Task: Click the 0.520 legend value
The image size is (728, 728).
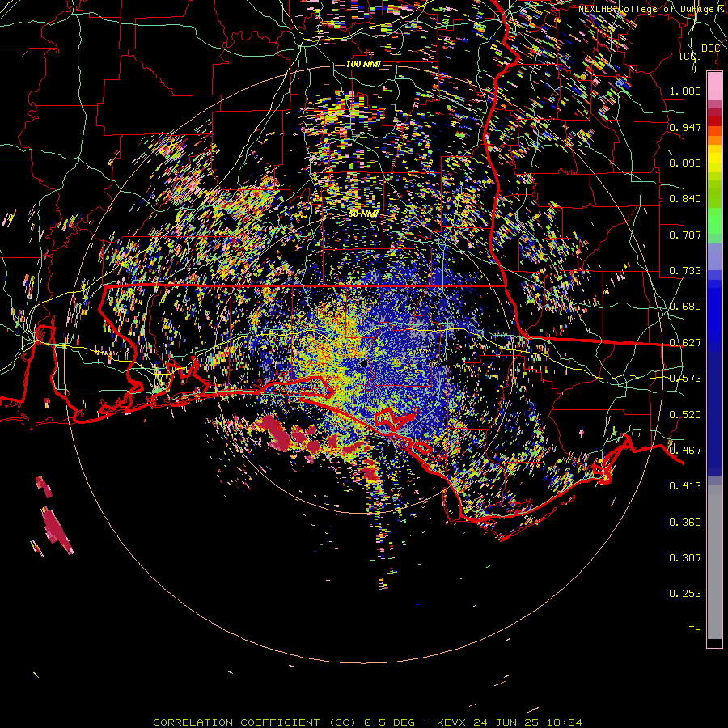Action: click(685, 414)
